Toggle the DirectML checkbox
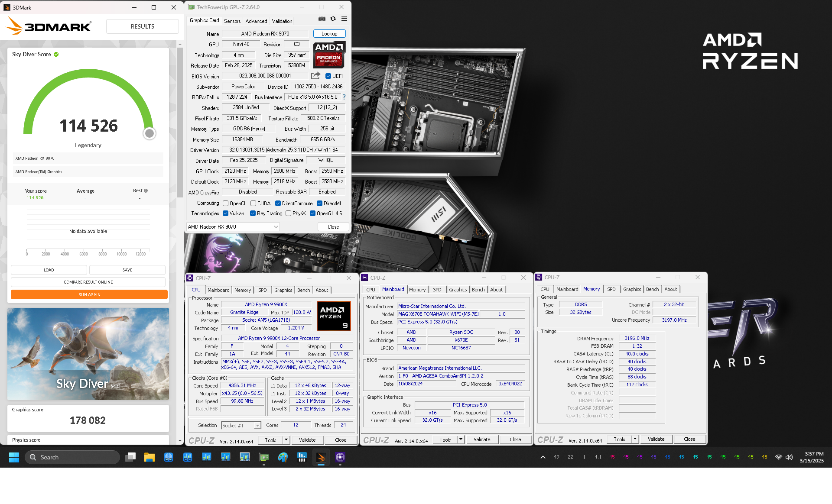 pos(319,204)
